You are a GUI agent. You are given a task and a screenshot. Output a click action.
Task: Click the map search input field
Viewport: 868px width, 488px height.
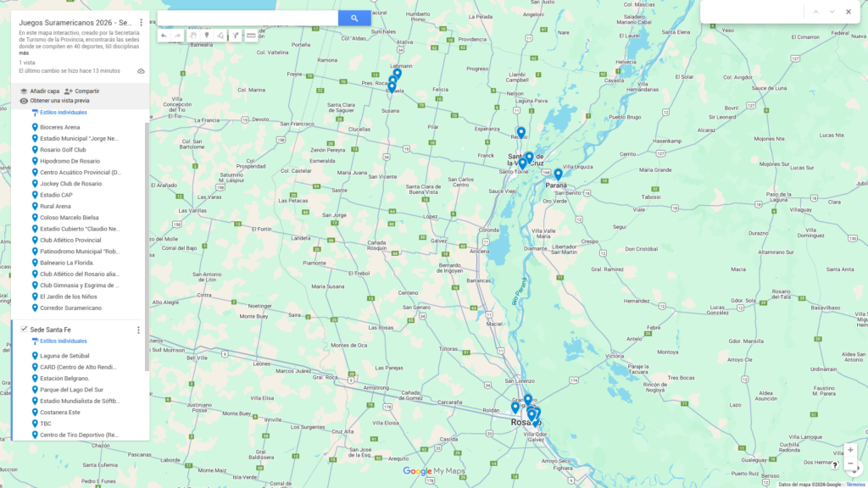247,18
